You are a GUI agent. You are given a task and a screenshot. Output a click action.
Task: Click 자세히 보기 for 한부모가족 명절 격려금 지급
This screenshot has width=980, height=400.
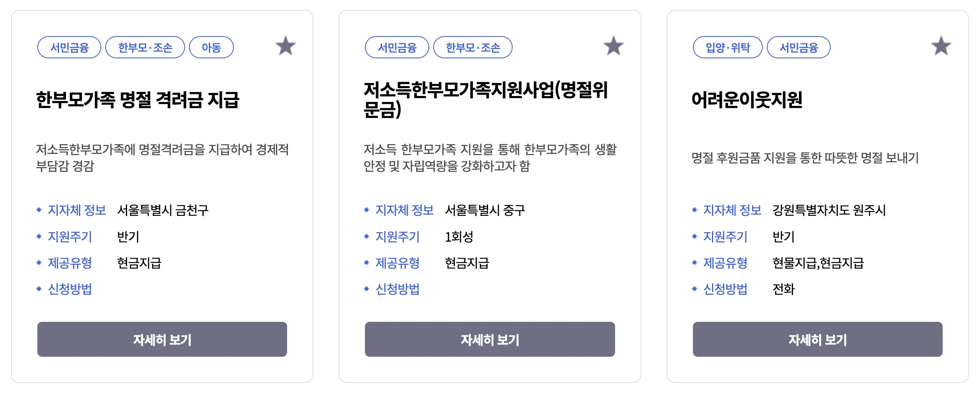coord(162,339)
